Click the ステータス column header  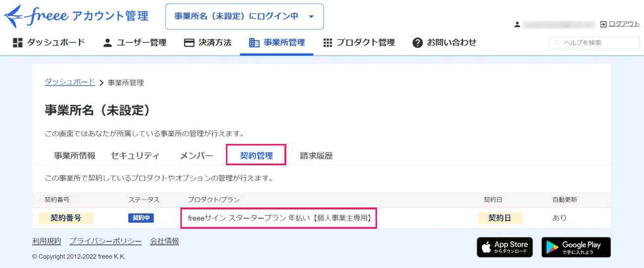pyautogui.click(x=144, y=200)
